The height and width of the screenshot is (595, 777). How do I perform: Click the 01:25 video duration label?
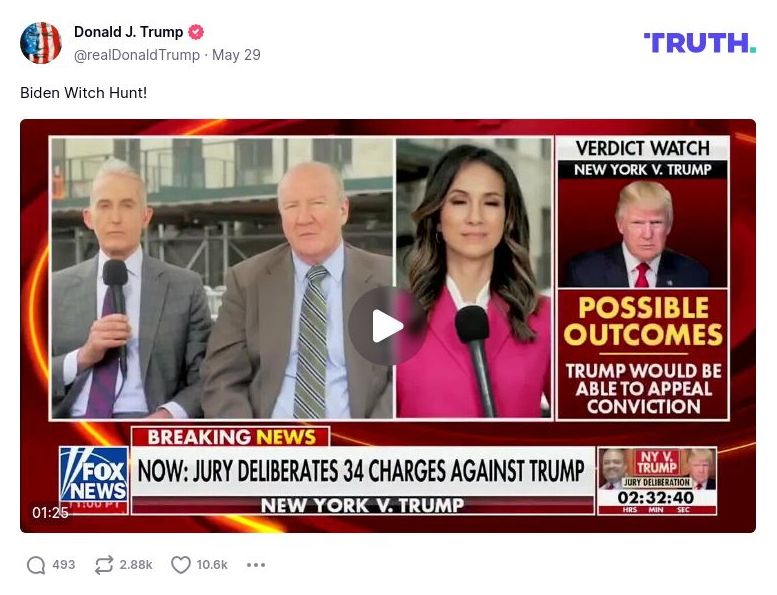50,512
